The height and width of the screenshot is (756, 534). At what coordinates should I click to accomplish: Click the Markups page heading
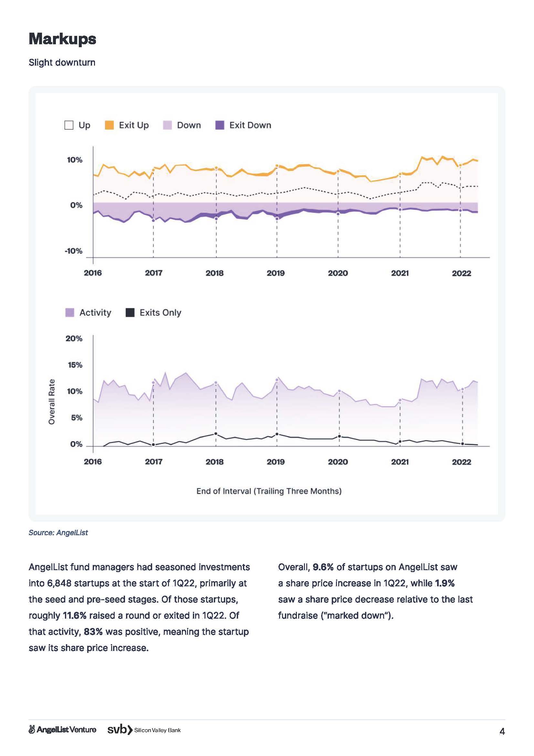pyautogui.click(x=63, y=39)
